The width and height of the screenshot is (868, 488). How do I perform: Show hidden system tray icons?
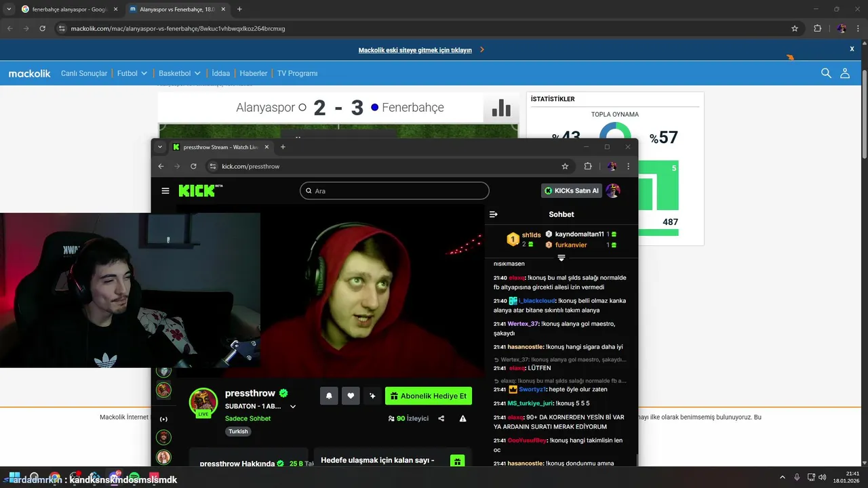[782, 477]
